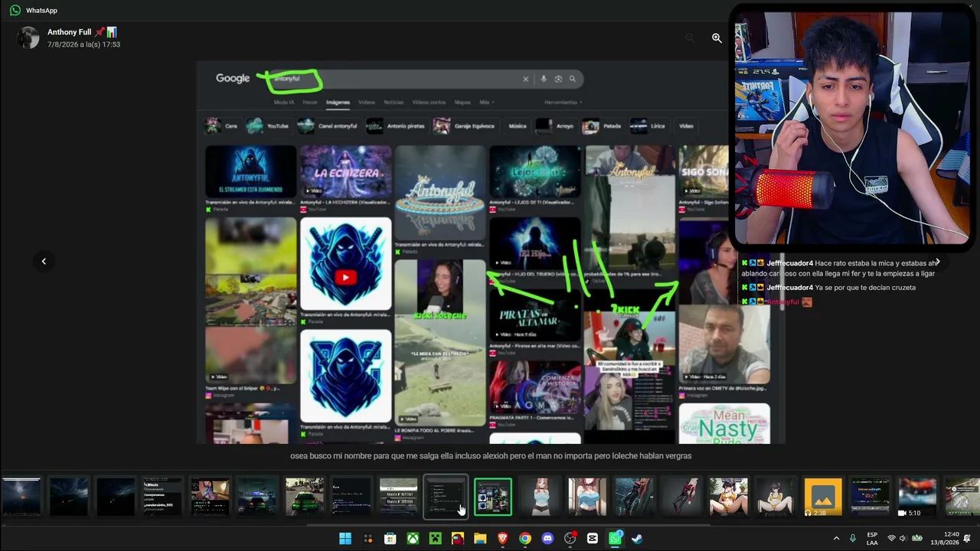Image resolution: width=980 pixels, height=551 pixels.
Task: Click the caption starting 'osea busco mi nombre'
Action: tap(491, 456)
